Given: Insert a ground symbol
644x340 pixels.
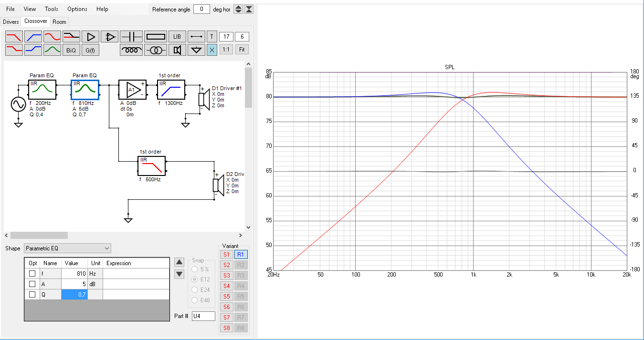Looking at the screenshot, I should (x=196, y=50).
